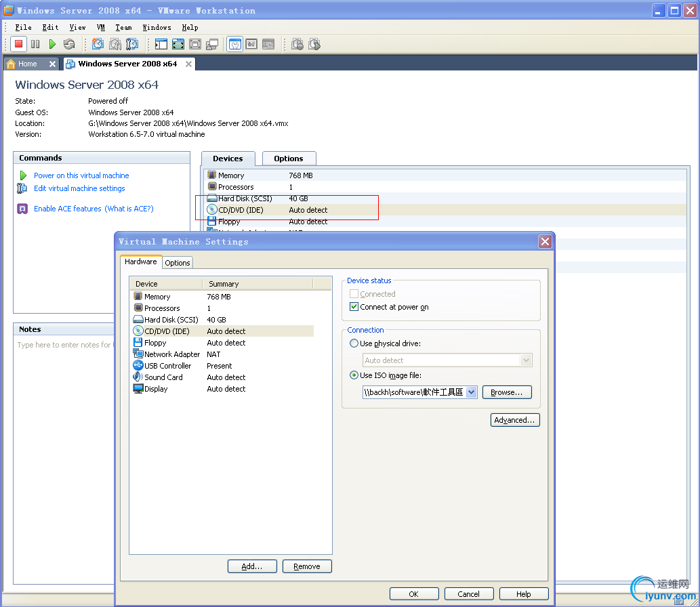
Task: Click the green Quick Switch toolbar icon
Action: point(178,44)
